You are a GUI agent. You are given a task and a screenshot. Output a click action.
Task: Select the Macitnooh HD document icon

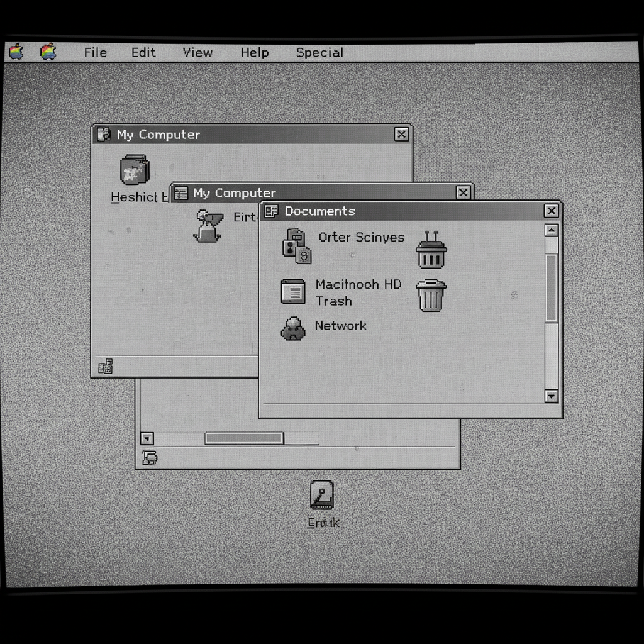[293, 292]
